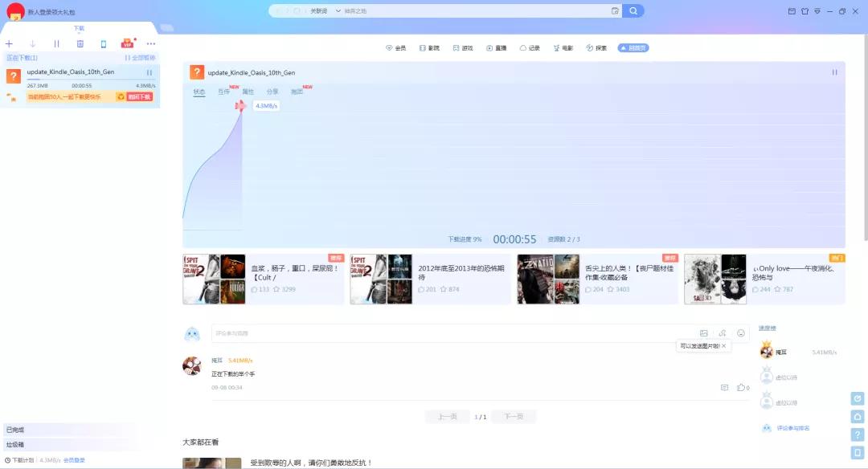The width and height of the screenshot is (868, 469).
Task: Insert a picture into the comment via the image icon
Action: point(703,333)
